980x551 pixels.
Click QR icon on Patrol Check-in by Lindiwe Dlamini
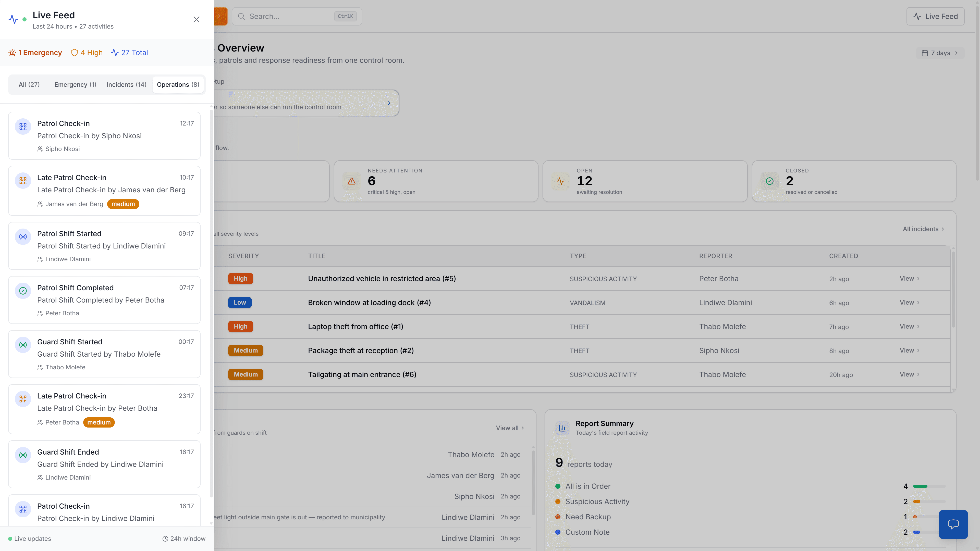(23, 509)
